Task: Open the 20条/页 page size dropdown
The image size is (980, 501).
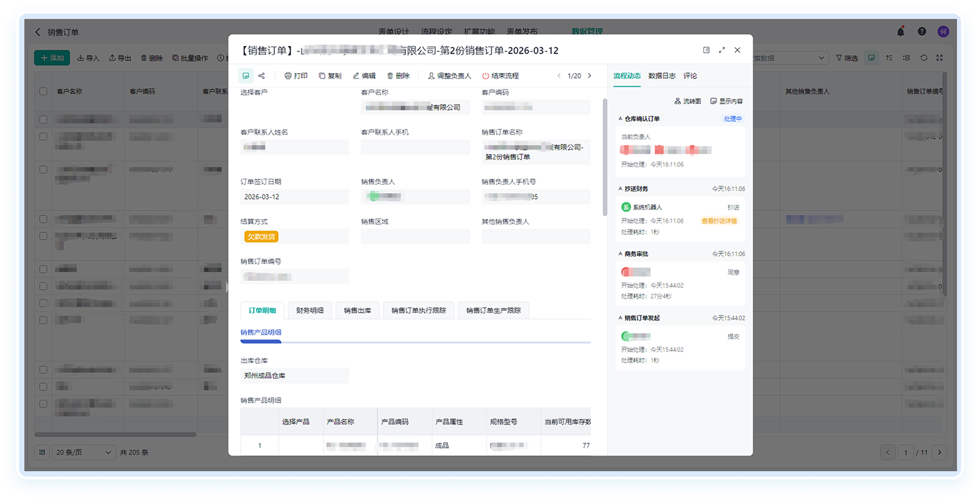Action: (x=85, y=452)
